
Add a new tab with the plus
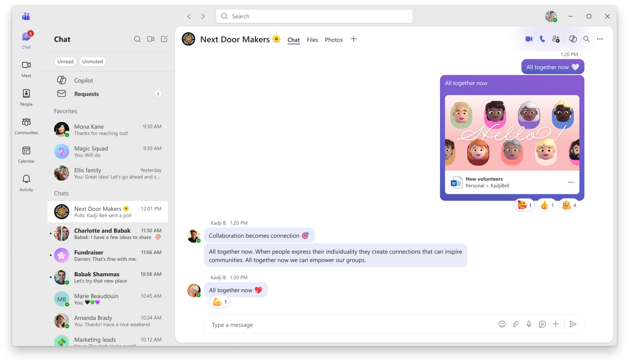click(354, 39)
